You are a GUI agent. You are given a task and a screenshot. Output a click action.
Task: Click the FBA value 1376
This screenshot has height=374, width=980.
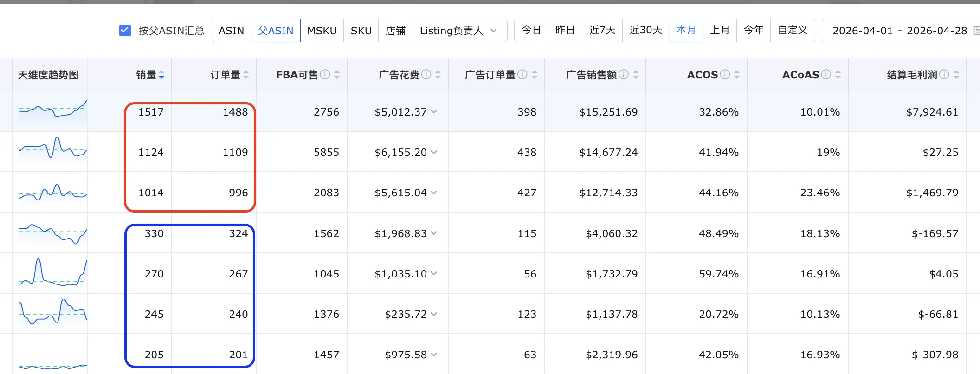click(x=326, y=314)
